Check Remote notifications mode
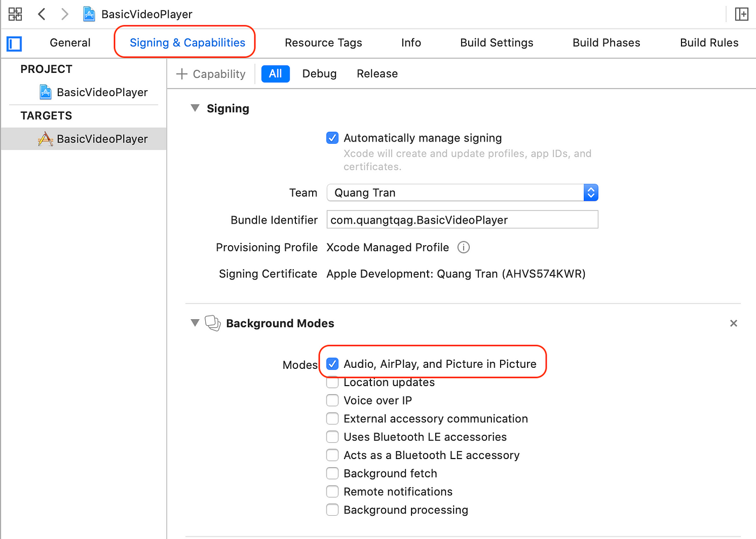Screen dimensions: 756x539 tap(332, 492)
